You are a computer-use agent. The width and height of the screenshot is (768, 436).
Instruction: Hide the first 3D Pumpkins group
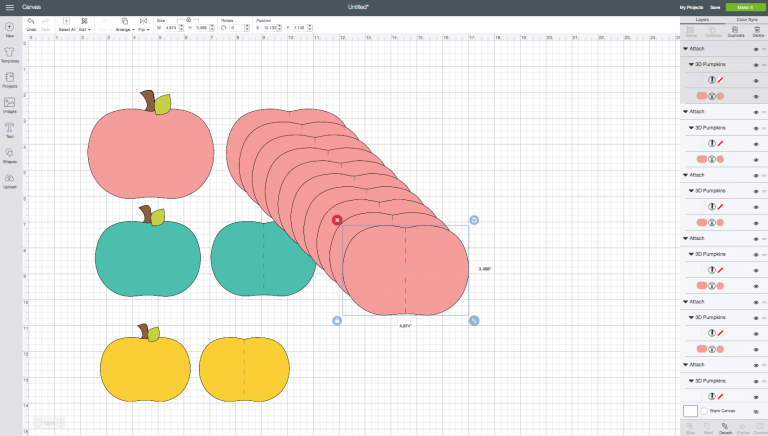click(x=755, y=65)
